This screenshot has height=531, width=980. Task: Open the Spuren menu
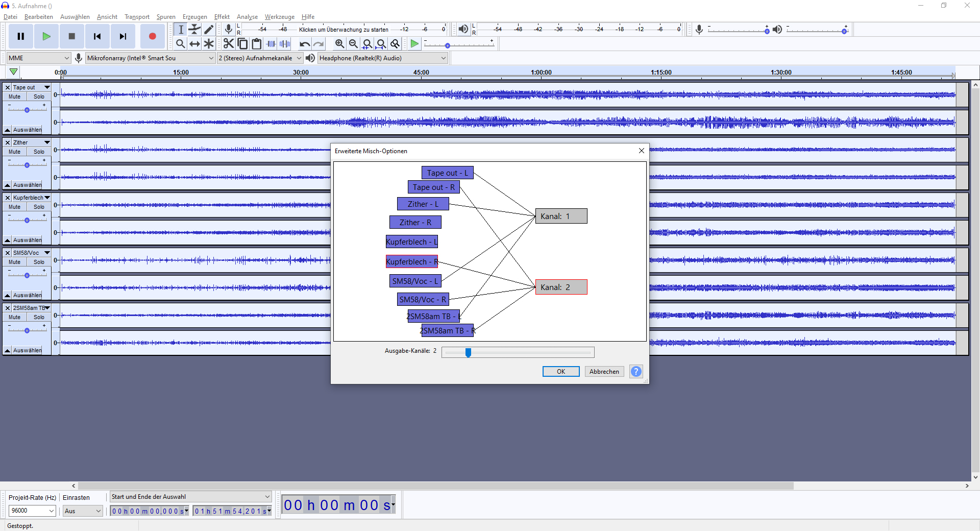[x=166, y=17]
